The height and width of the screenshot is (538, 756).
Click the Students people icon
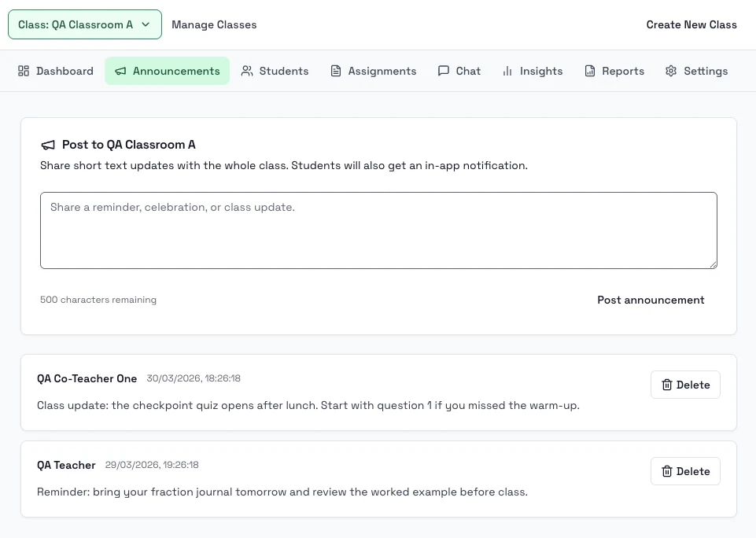point(247,71)
